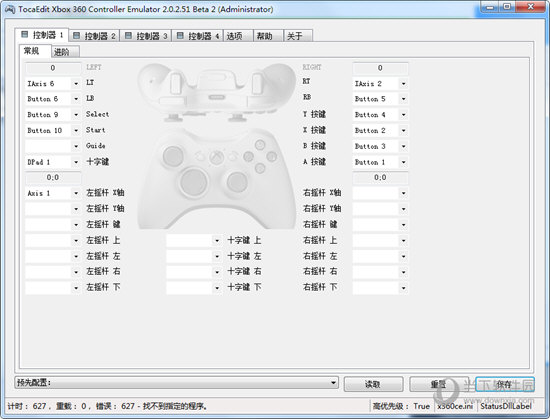This screenshot has height=419, width=550.
Task: Open the A 按键 dropdown (Button 1)
Action: point(380,162)
